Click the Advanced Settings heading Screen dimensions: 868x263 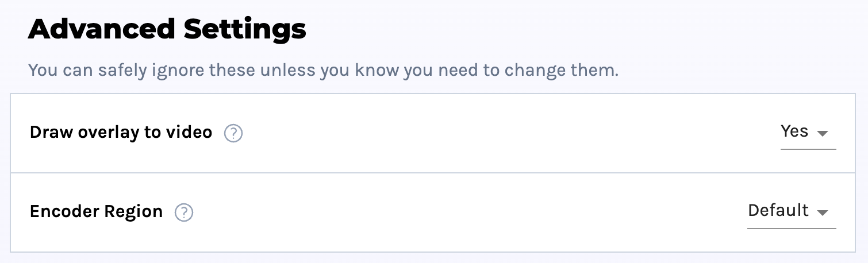[x=167, y=29]
